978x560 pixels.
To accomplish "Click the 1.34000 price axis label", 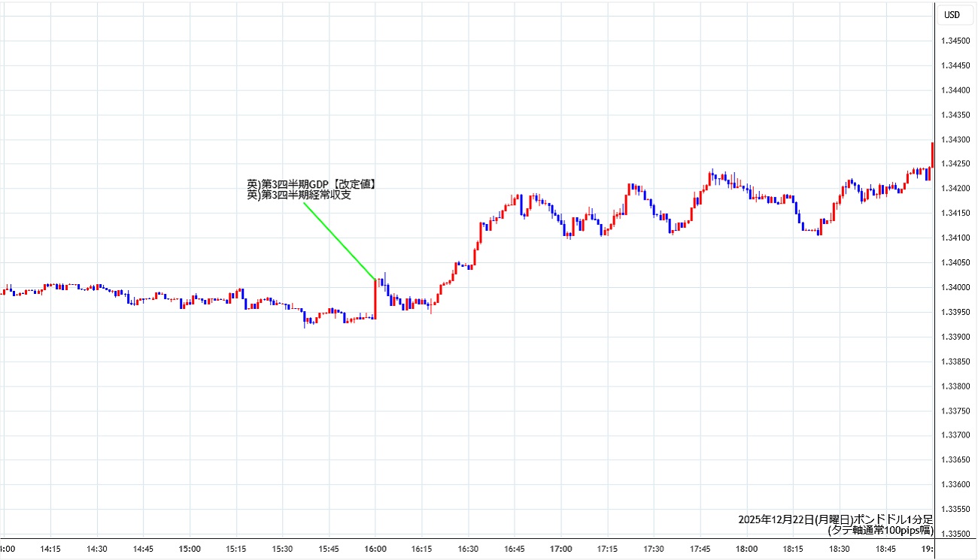I will coord(954,287).
